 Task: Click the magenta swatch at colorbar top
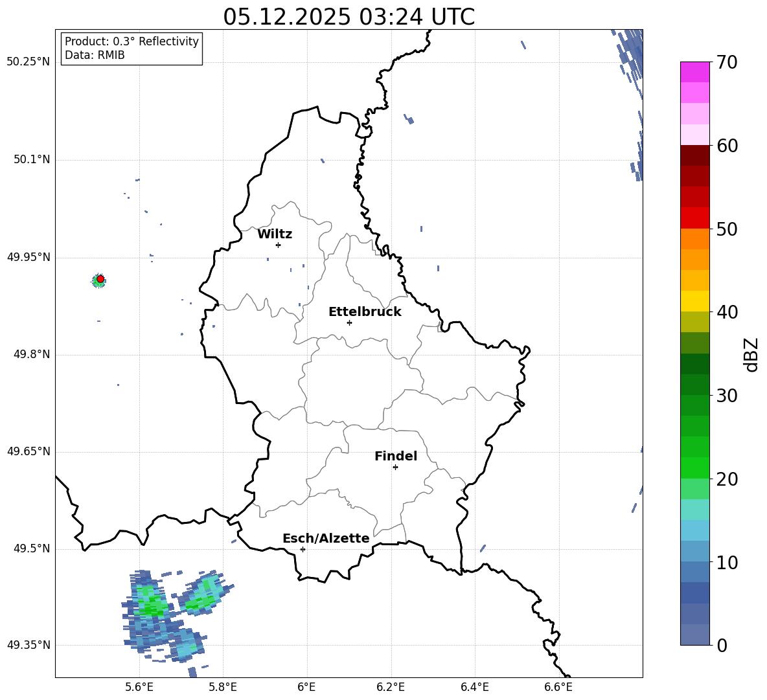[694, 72]
